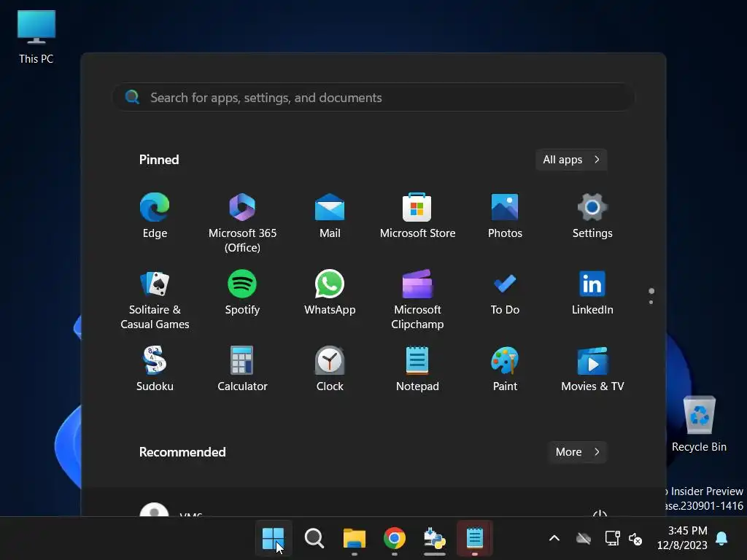This screenshot has width=747, height=560.
Task: Open taskbar Search magnifier
Action: tap(314, 538)
